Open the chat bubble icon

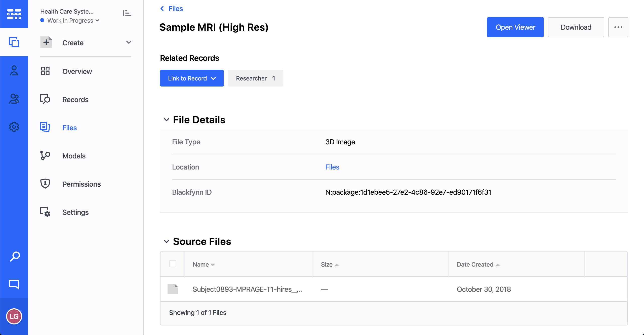tap(14, 284)
